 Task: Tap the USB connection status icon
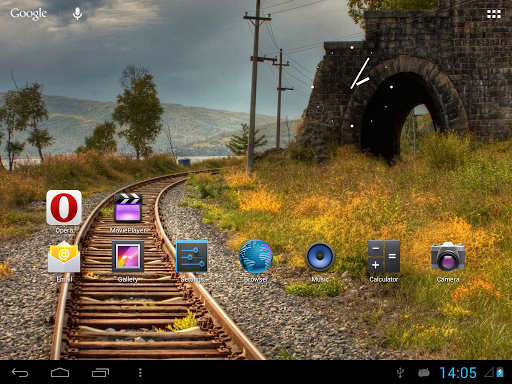pyautogui.click(x=400, y=373)
